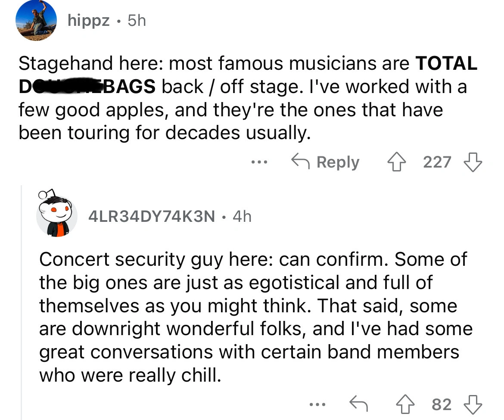Click 4LR34DY74K3N's Snoo avatar icon
504x420 pixels.
56,213
